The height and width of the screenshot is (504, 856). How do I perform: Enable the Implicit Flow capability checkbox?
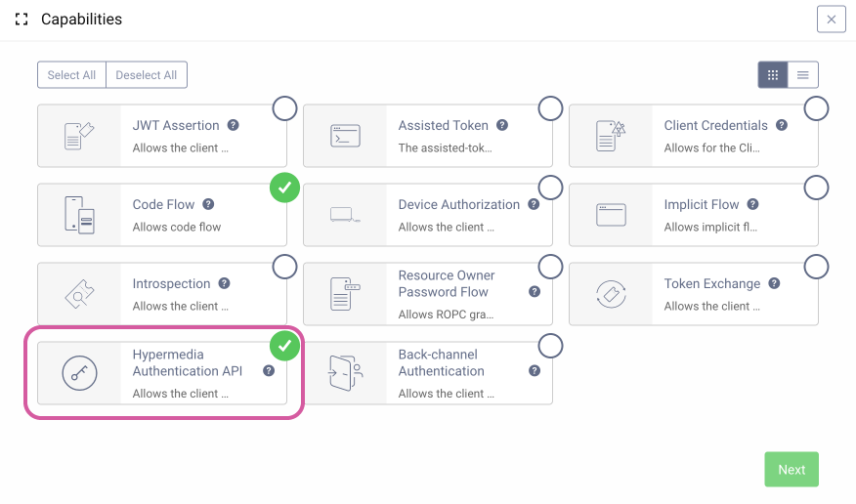click(x=816, y=188)
